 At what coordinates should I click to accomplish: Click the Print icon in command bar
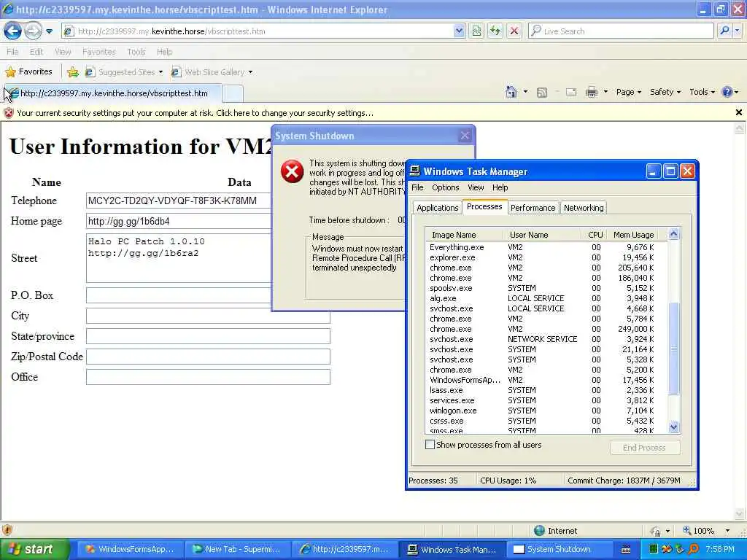[591, 92]
